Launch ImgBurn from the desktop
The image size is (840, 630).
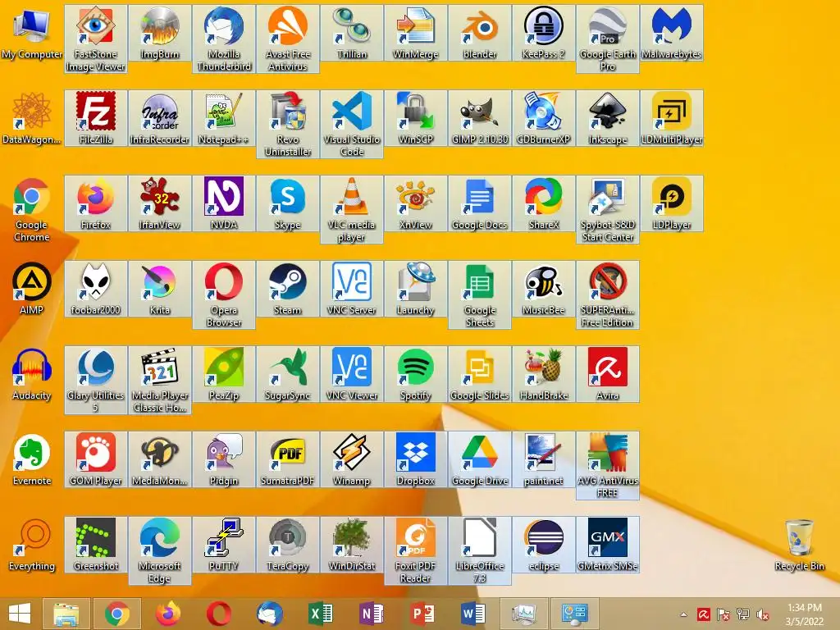pyautogui.click(x=160, y=33)
